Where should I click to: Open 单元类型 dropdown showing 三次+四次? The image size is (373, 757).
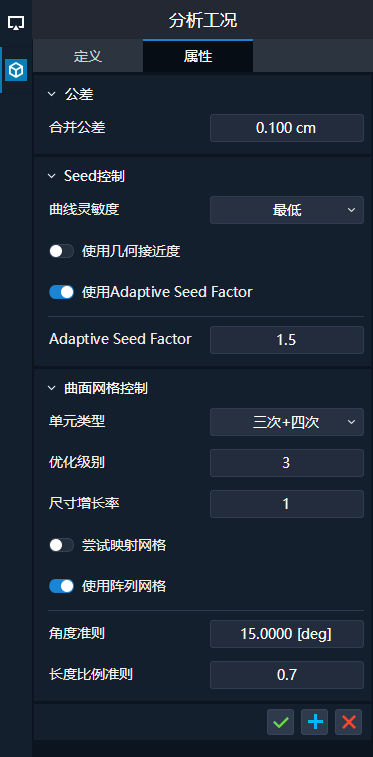[287, 422]
